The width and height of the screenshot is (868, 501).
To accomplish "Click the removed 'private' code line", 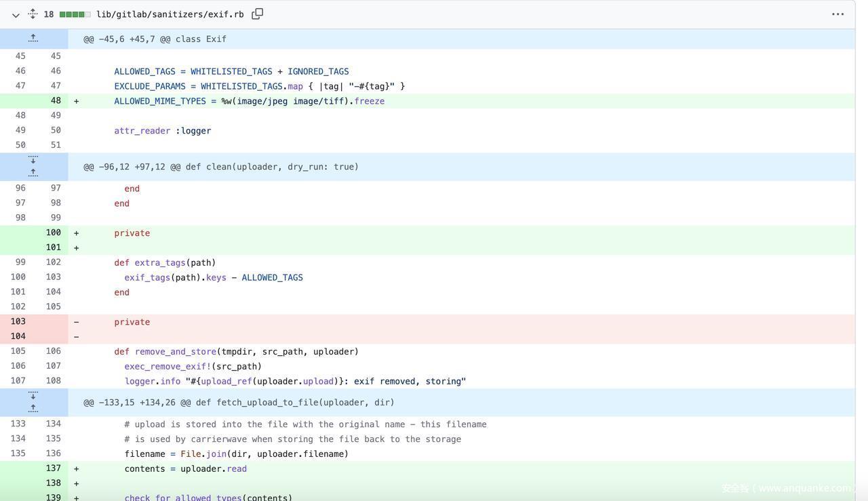I will (x=132, y=322).
